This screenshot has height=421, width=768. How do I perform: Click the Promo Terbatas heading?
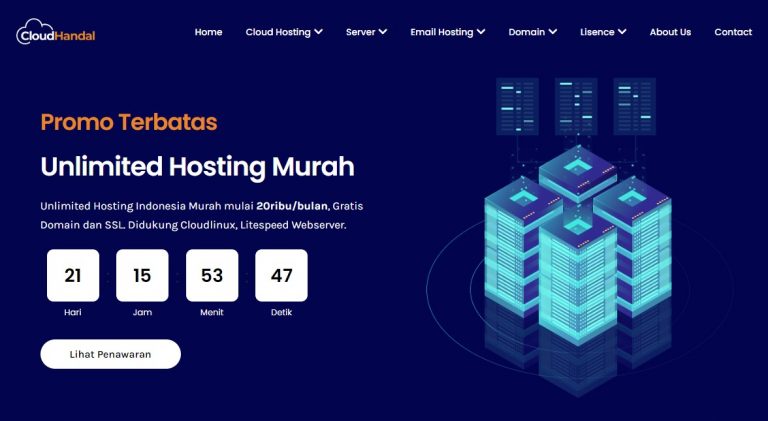(x=129, y=122)
